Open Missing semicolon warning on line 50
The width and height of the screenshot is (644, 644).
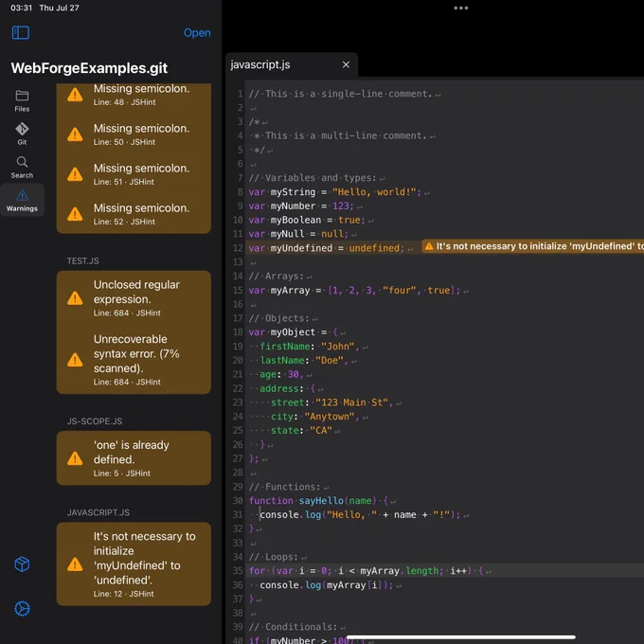(134, 134)
